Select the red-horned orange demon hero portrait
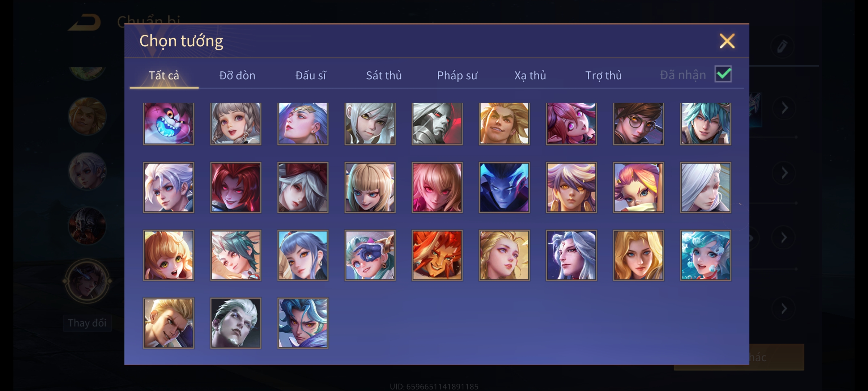Screen dimensions: 868x391 [437, 255]
